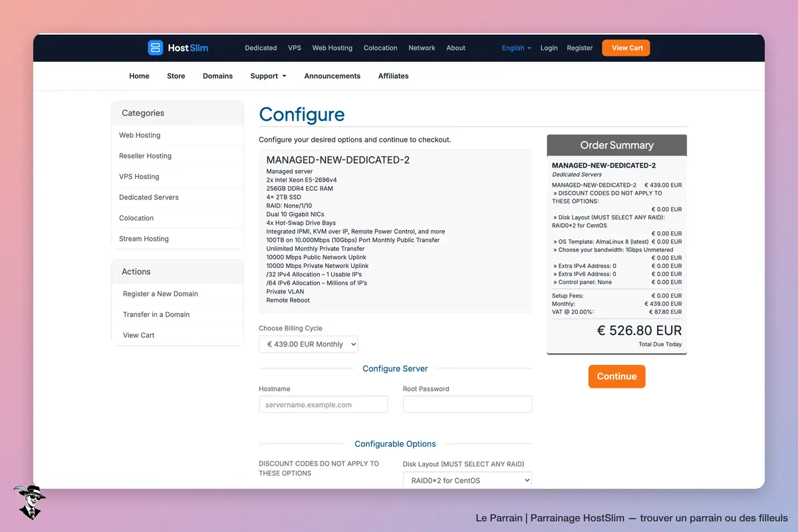Expand the Support dropdown menu
The width and height of the screenshot is (798, 532).
pyautogui.click(x=268, y=76)
